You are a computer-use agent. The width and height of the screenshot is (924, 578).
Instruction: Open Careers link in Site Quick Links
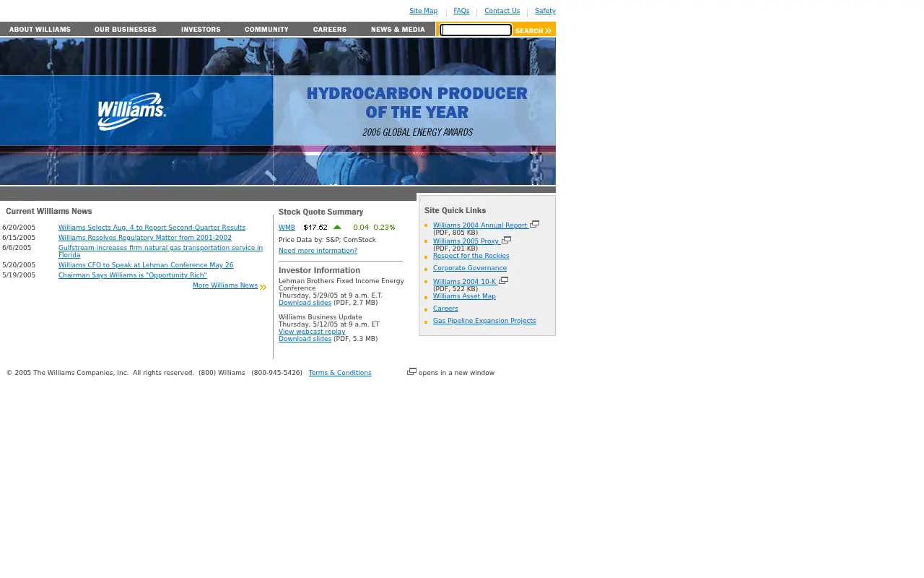(x=445, y=309)
